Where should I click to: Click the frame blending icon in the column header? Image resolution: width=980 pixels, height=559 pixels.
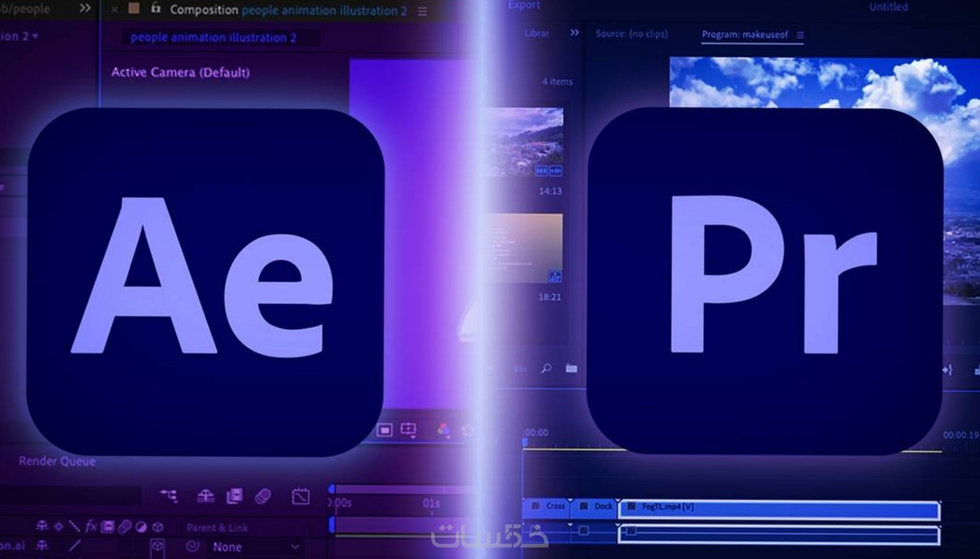[108, 527]
